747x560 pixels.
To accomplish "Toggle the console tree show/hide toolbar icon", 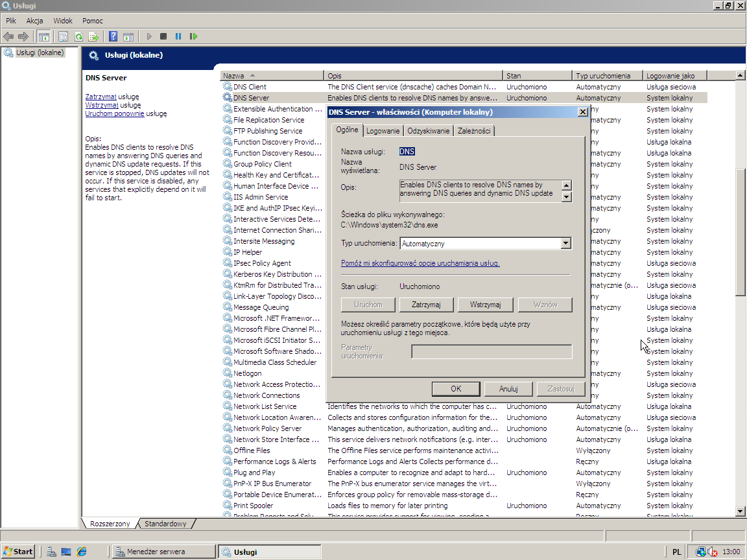I will click(x=44, y=36).
